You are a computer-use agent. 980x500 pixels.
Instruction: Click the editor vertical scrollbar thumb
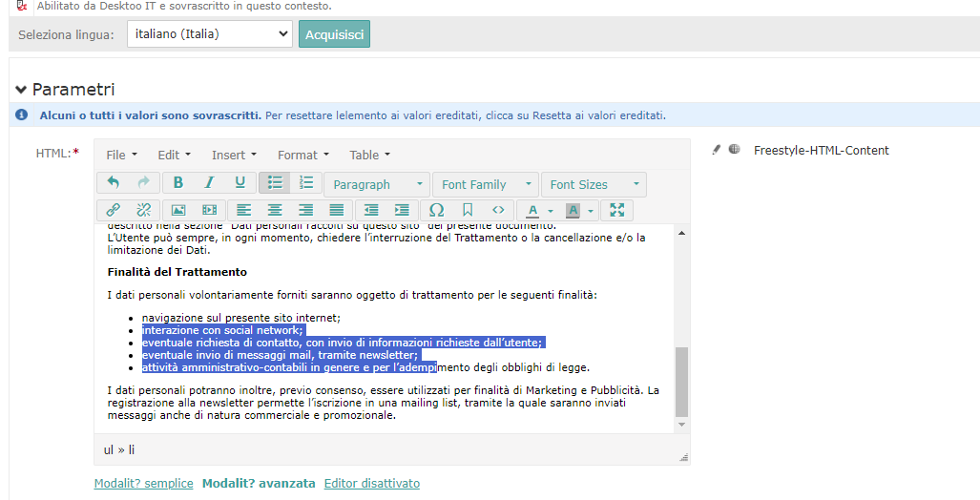682,382
